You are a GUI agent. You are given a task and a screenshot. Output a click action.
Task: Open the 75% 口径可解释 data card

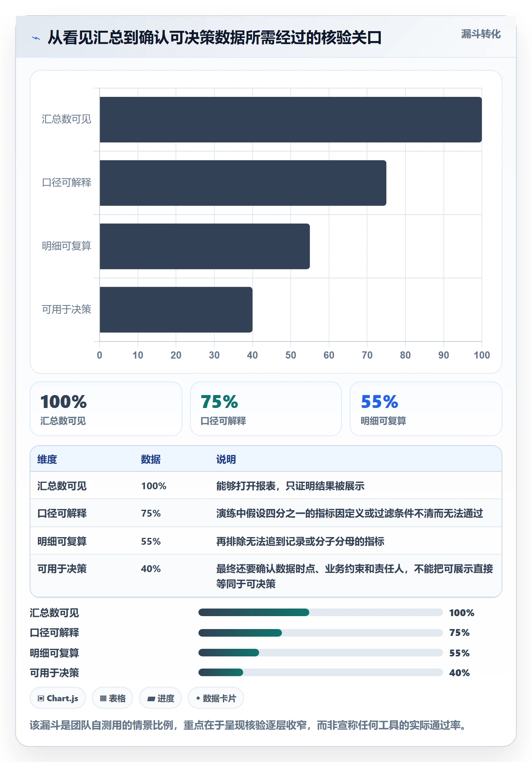(x=266, y=409)
